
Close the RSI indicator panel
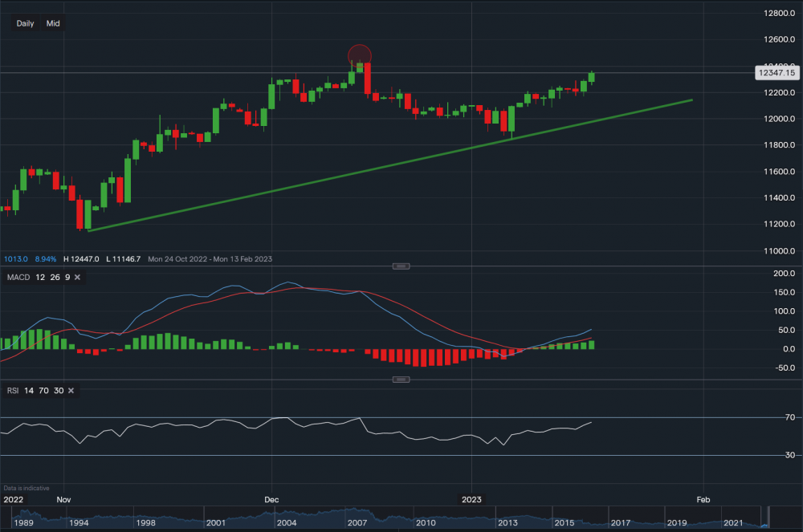(x=70, y=390)
